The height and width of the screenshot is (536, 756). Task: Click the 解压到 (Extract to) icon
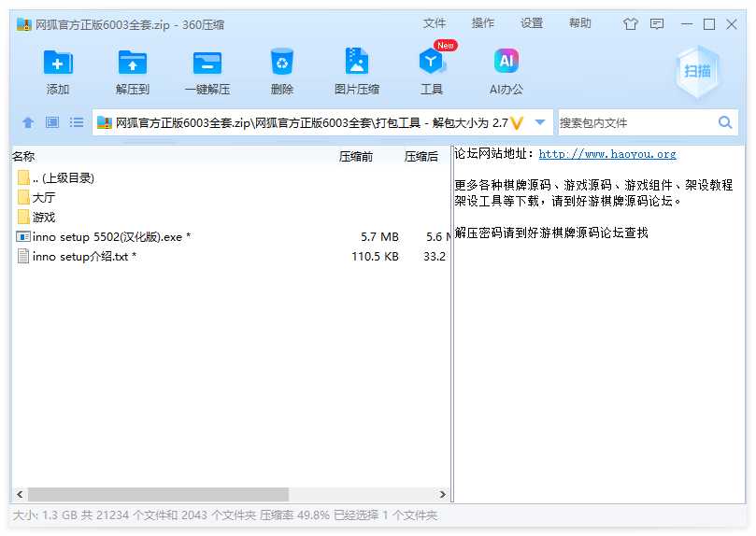coord(133,63)
